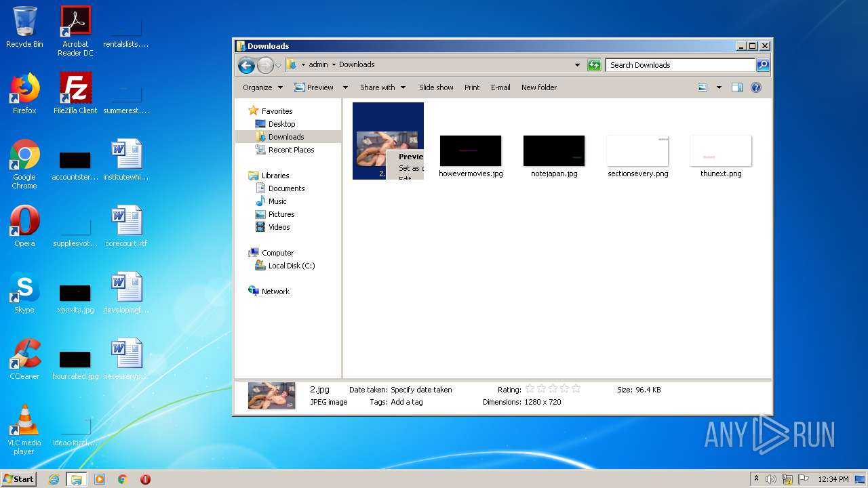Open the view options dropdown arrow
868x488 pixels.
click(719, 87)
